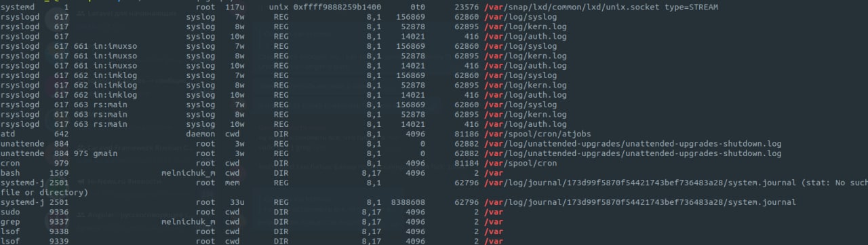Select the word unix in the TYPE column

click(x=279, y=7)
